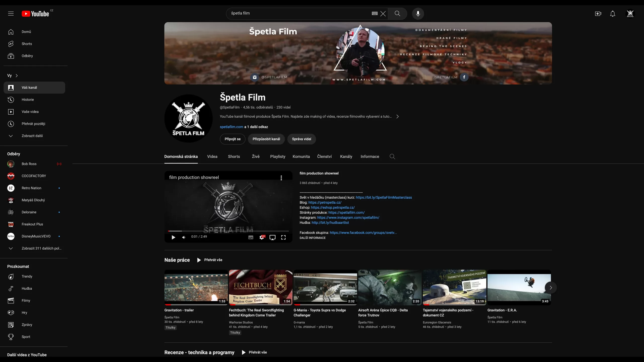
Task: Switch to the Komunita tab
Action: pyautogui.click(x=301, y=157)
